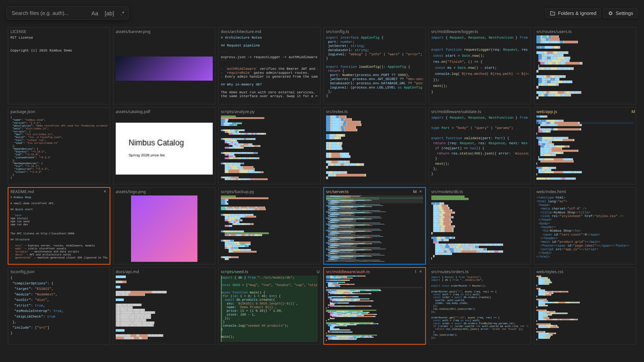Viewport: 644px width, 362px height.
Task: Toggle match case (Aa) search option
Action: tap(95, 13)
